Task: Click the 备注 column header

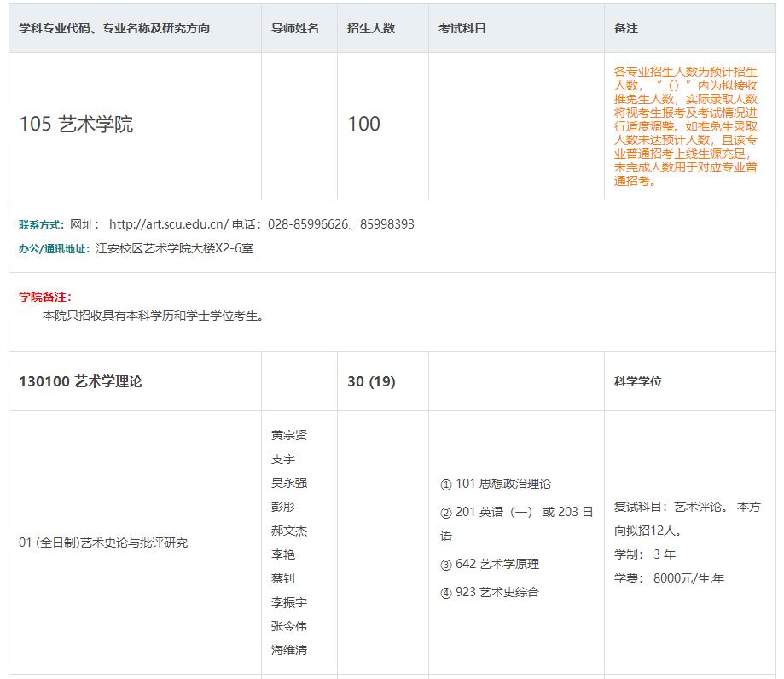Action: (625, 28)
